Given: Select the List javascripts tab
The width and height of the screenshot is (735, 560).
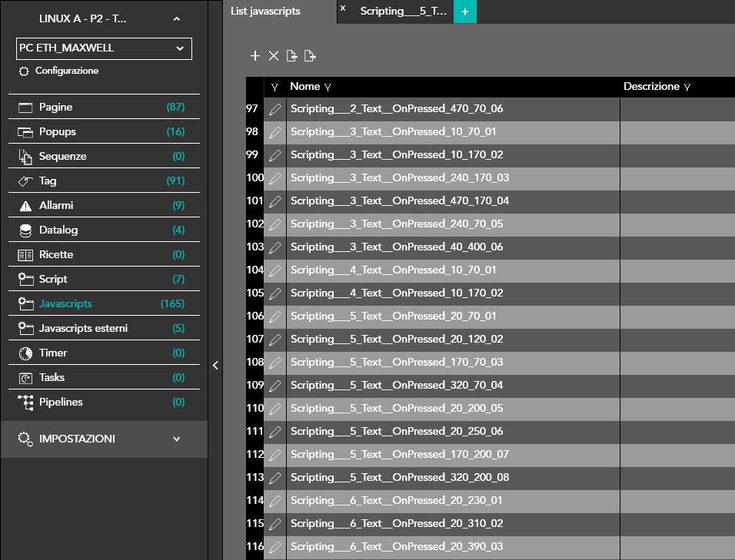Looking at the screenshot, I should point(265,12).
